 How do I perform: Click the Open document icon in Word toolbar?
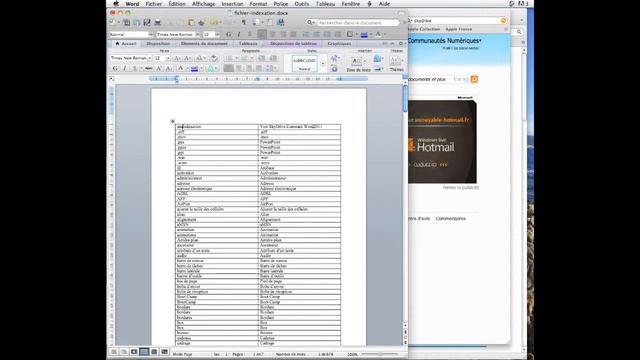pos(137,22)
